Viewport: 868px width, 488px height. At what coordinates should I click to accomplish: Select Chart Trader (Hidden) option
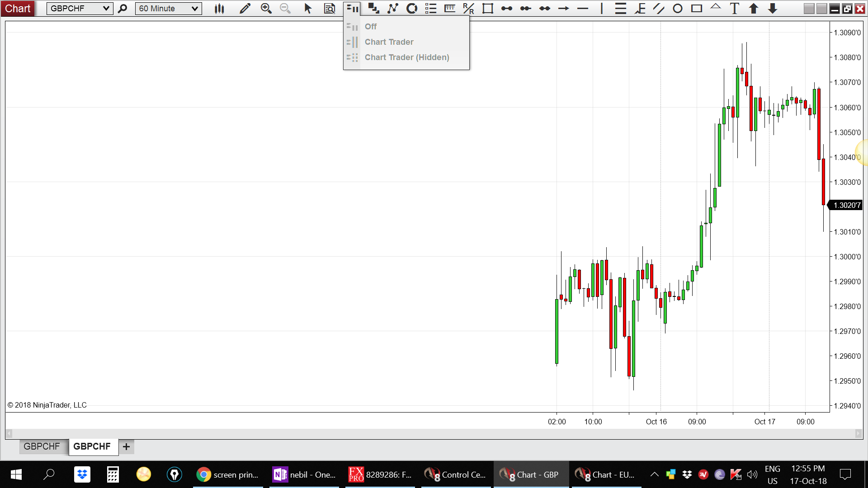coord(406,57)
